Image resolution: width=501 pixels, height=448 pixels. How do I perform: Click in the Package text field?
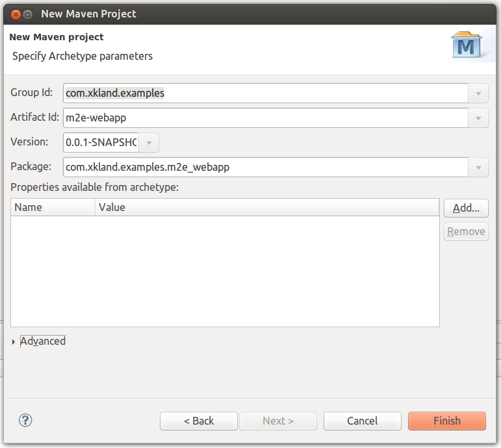tap(266, 167)
